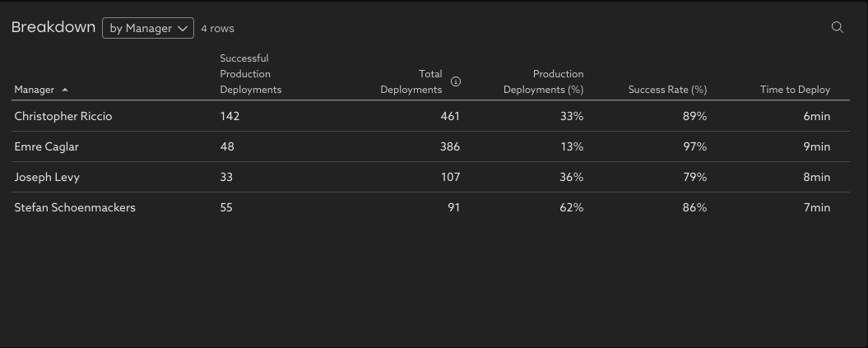Click Emre Caglar's 97% success rate
868x348 pixels.
(694, 146)
